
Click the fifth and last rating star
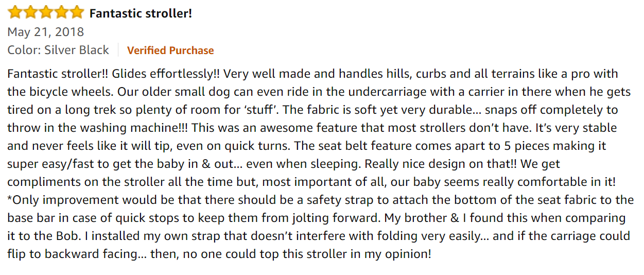pos(76,12)
